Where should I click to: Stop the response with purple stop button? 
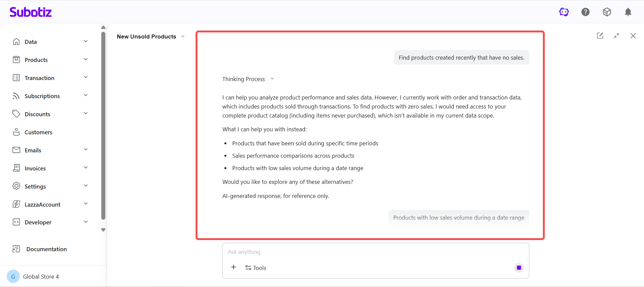pyautogui.click(x=519, y=268)
